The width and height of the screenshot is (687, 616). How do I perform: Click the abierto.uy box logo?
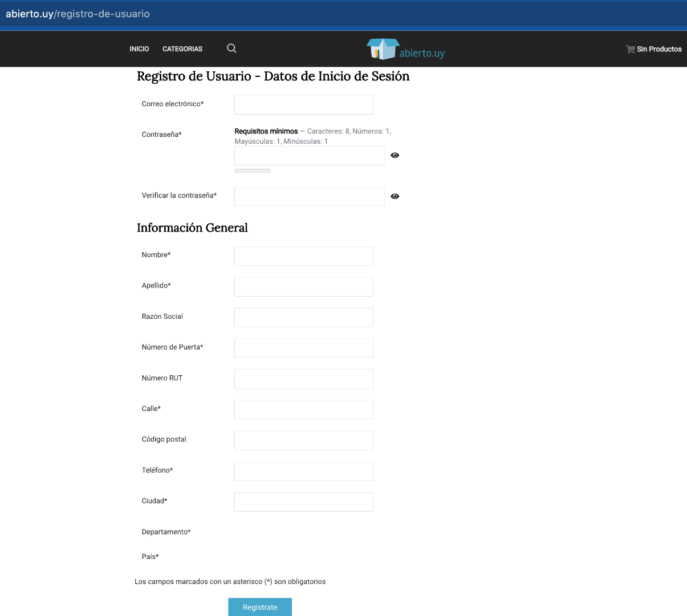383,49
